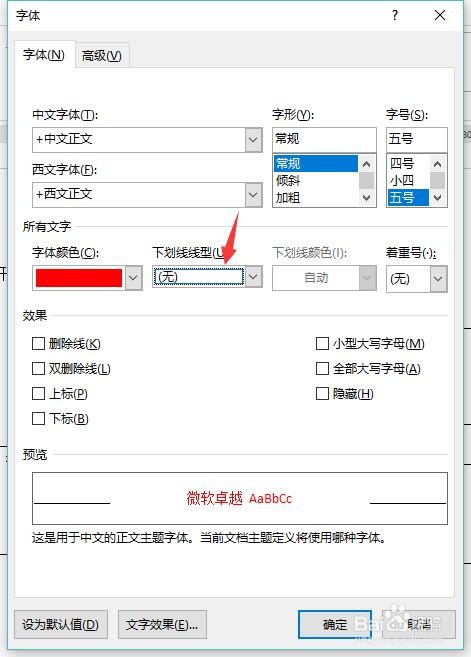Open the 文字效果 text effects button
Image resolution: width=471 pixels, height=657 pixels.
pos(162,624)
